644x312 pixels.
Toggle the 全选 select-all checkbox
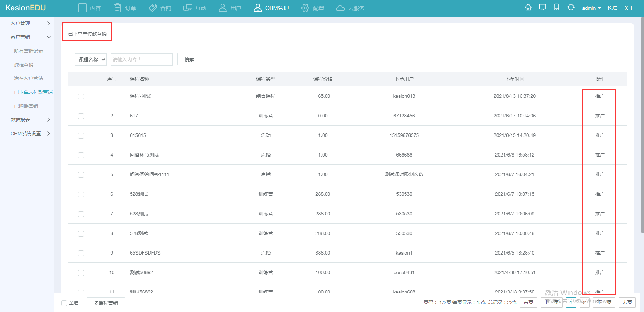click(64, 303)
